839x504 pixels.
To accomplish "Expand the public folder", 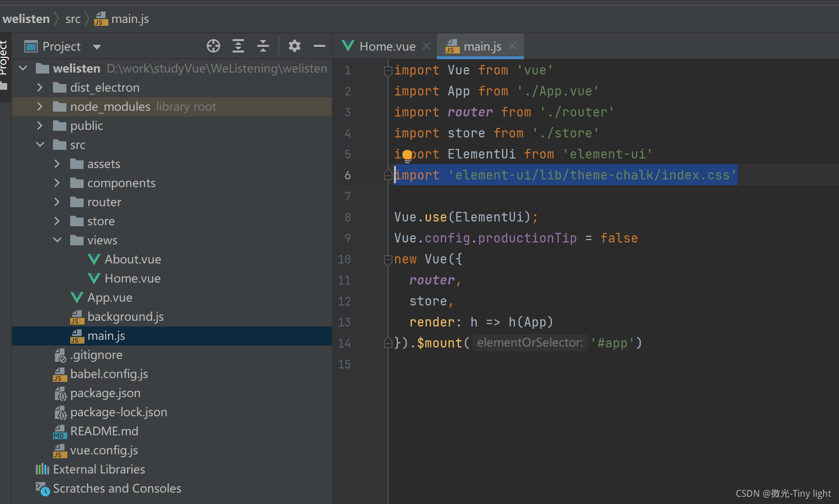I will [x=40, y=126].
